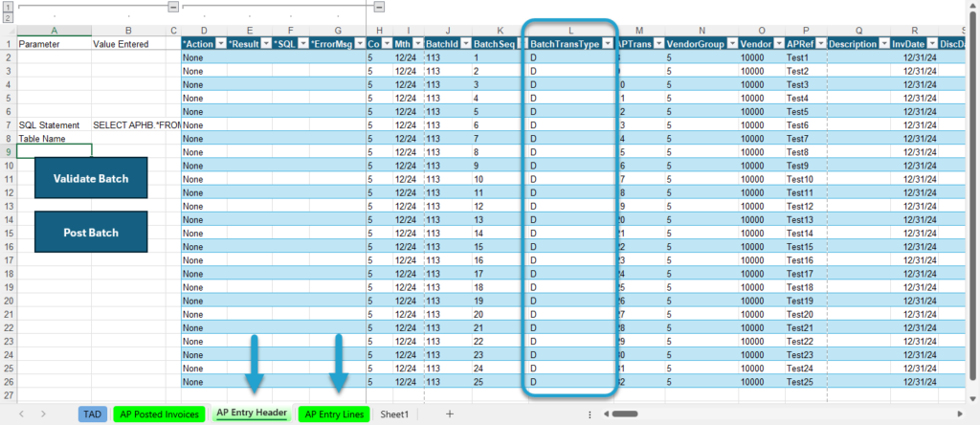Image resolution: width=980 pixels, height=425 pixels.
Task: Click the 'Test25' APRef cell
Action: click(806, 381)
